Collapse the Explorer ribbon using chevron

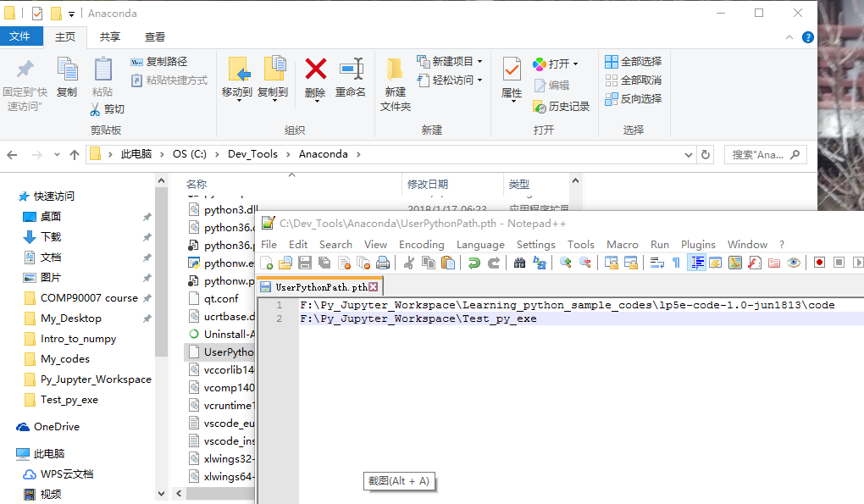789,37
